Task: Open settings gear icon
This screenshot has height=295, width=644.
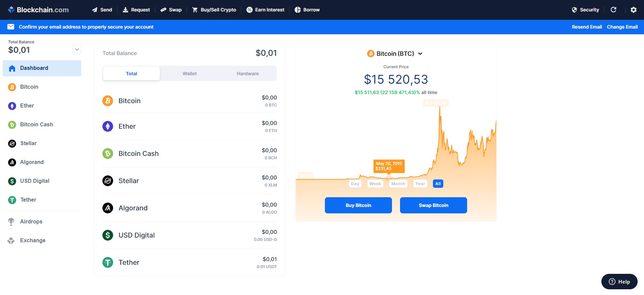Action: coord(633,10)
